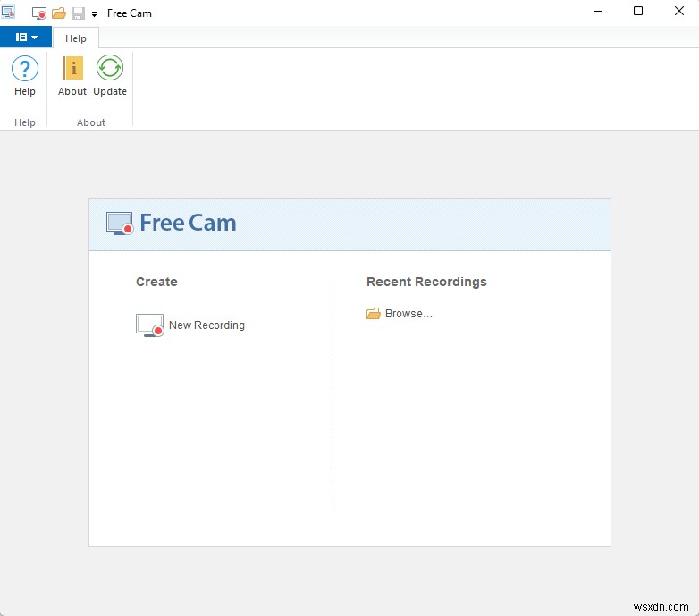
Task: Minimize the Free Cam window
Action: click(598, 11)
